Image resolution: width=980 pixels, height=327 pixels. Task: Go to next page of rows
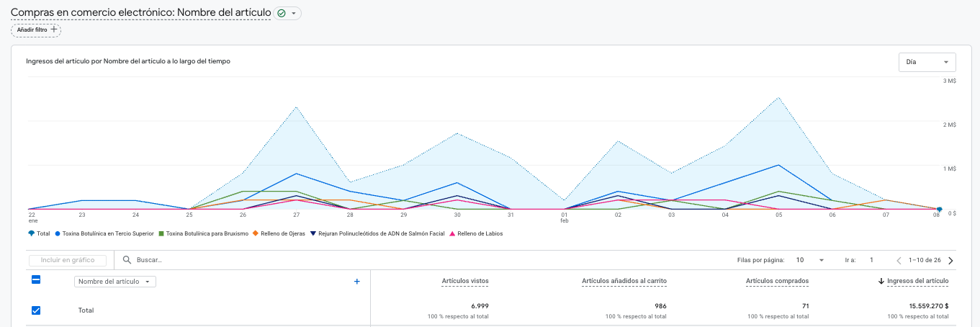click(x=950, y=260)
